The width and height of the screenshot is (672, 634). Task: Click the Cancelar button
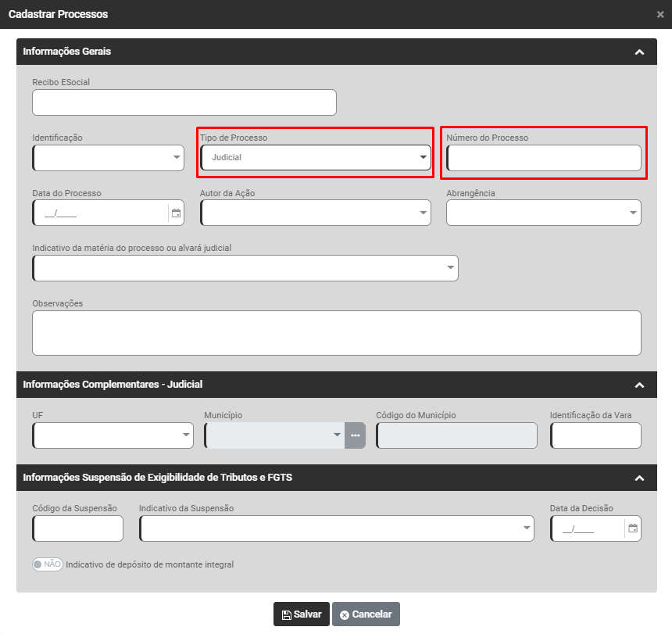[366, 614]
